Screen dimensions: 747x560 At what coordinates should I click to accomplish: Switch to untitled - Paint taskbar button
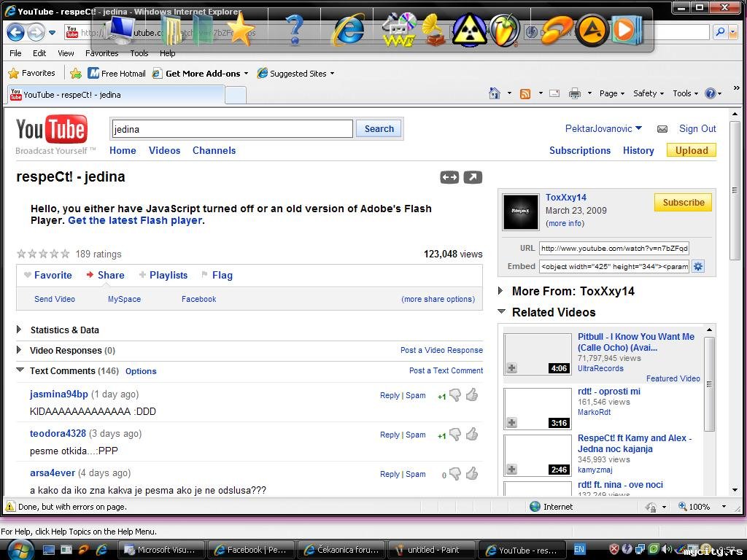click(433, 550)
